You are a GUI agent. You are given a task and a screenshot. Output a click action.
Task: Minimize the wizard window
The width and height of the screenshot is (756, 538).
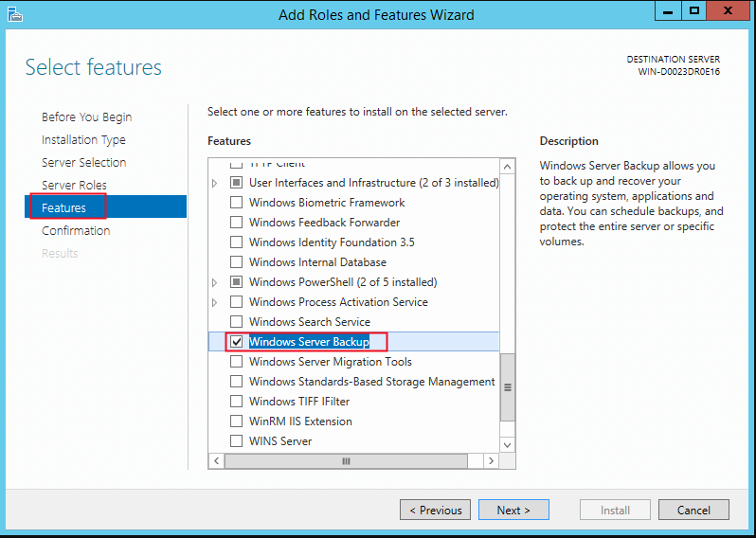point(670,10)
